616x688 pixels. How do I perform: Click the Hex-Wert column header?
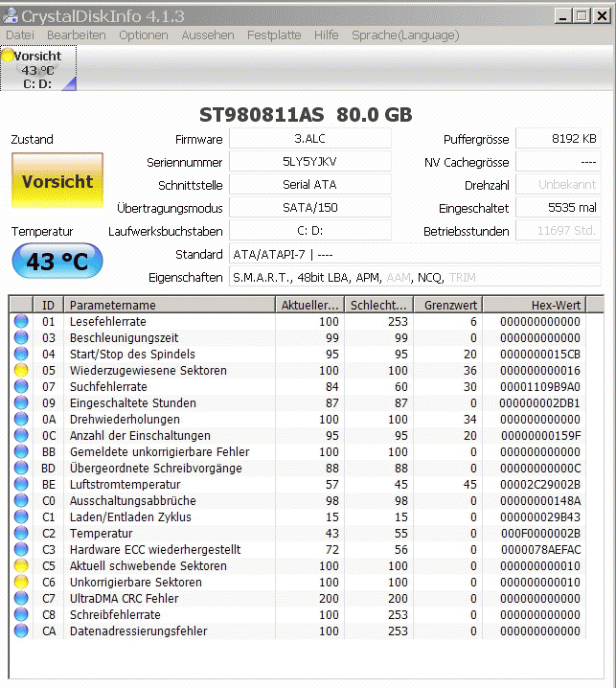coord(535,305)
